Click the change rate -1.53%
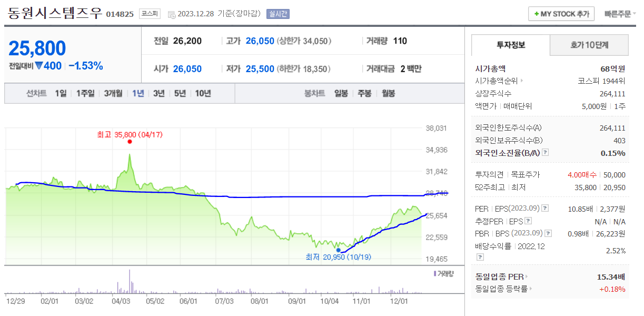644x316 pixels. pyautogui.click(x=86, y=66)
